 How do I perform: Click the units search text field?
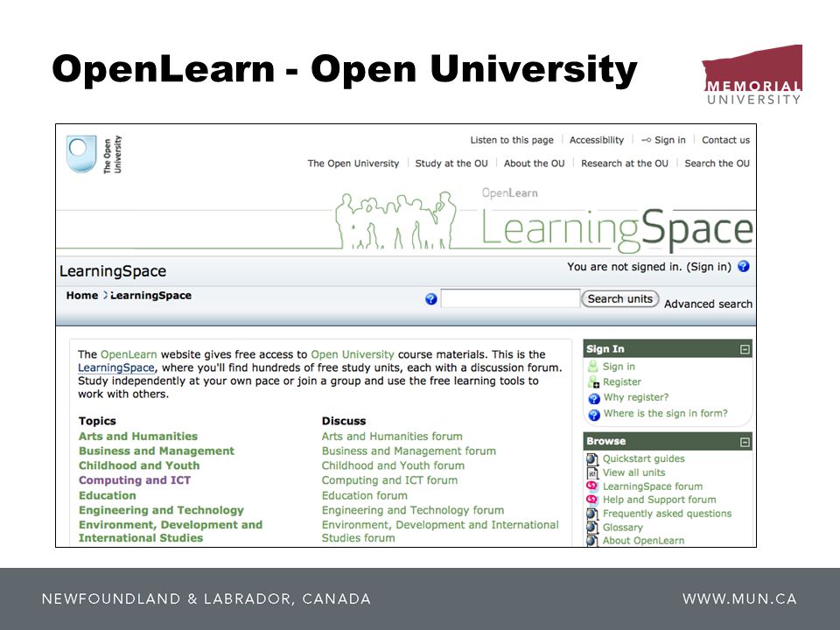[510, 298]
